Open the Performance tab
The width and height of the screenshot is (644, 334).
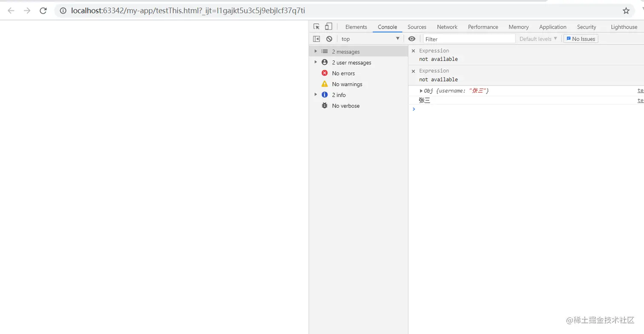(x=483, y=27)
